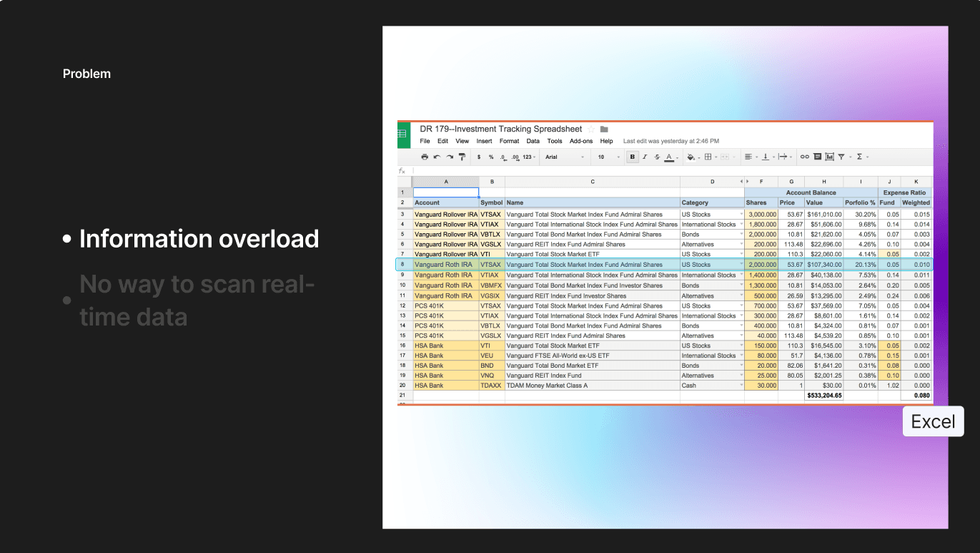980x553 pixels.
Task: Click value cell '$161,010.00'
Action: click(x=823, y=215)
